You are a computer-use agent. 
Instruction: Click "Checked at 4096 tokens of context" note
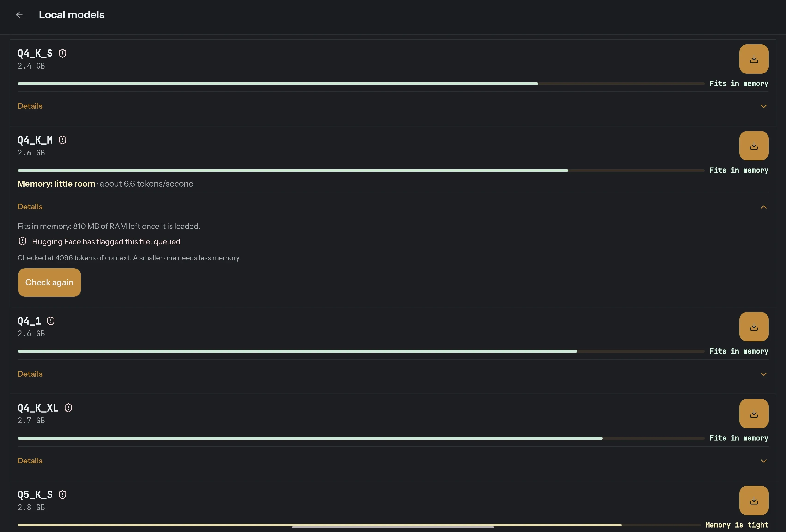pyautogui.click(x=129, y=258)
